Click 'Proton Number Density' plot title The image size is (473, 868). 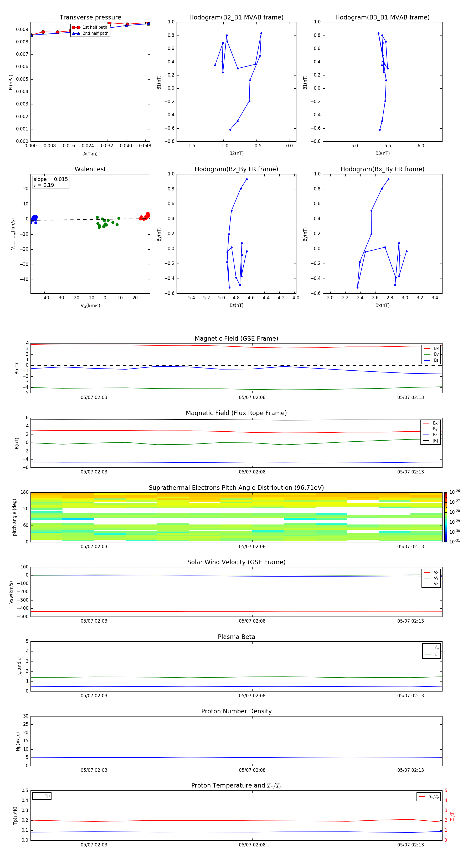coord(236,711)
